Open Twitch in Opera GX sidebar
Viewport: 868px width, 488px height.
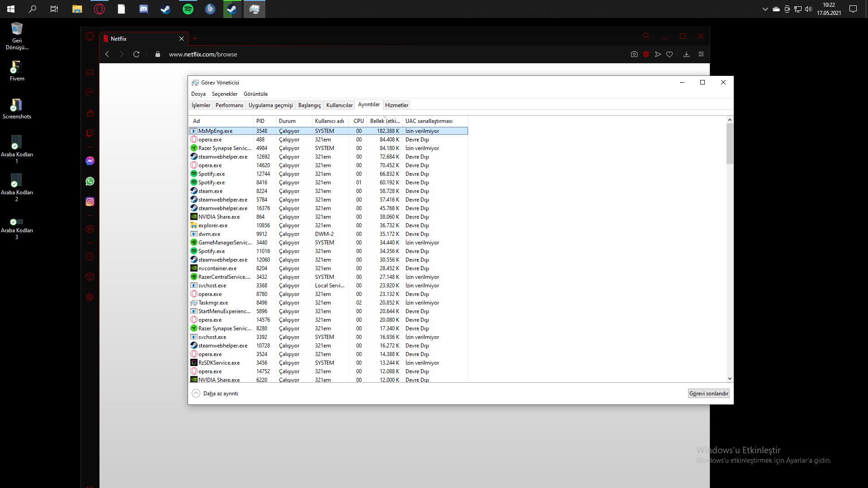pos(90,133)
